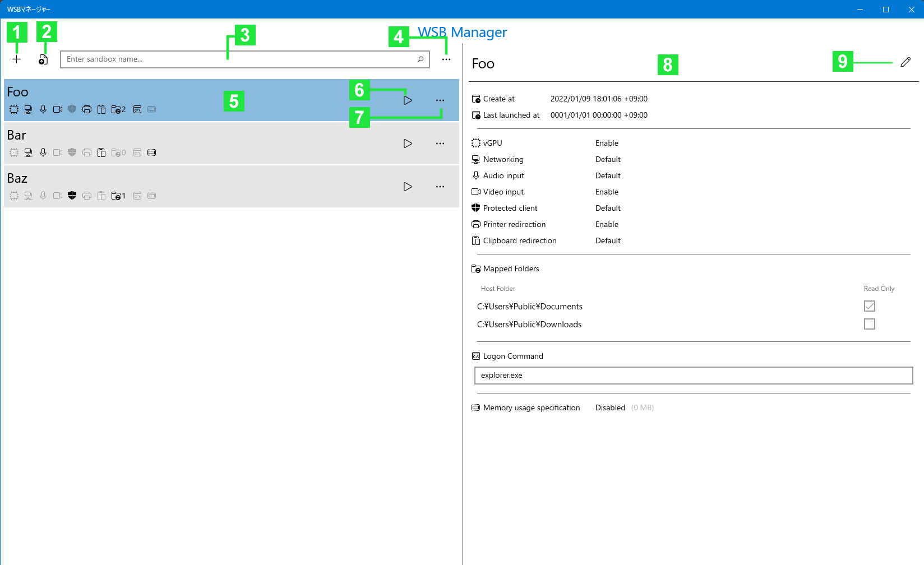Click the memory icon in Bar row

pos(152,152)
